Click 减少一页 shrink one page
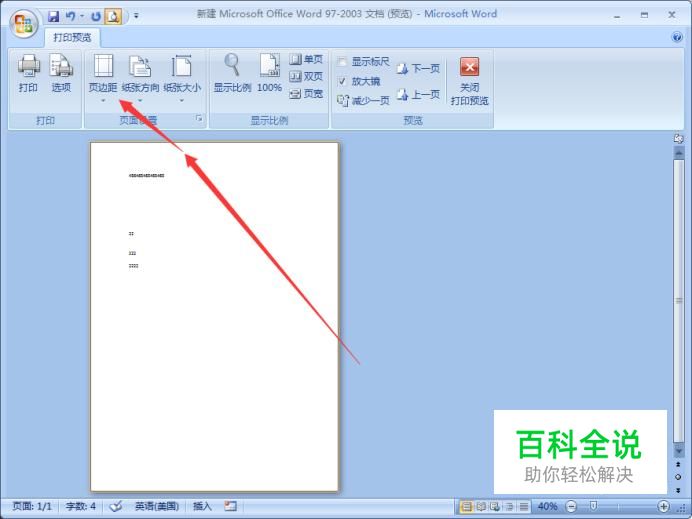This screenshot has width=692, height=519. coord(363,101)
